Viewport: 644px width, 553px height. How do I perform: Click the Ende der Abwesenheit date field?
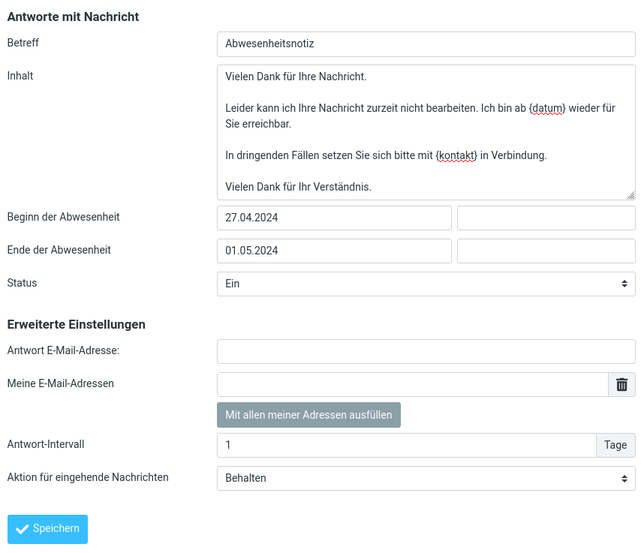(x=334, y=251)
